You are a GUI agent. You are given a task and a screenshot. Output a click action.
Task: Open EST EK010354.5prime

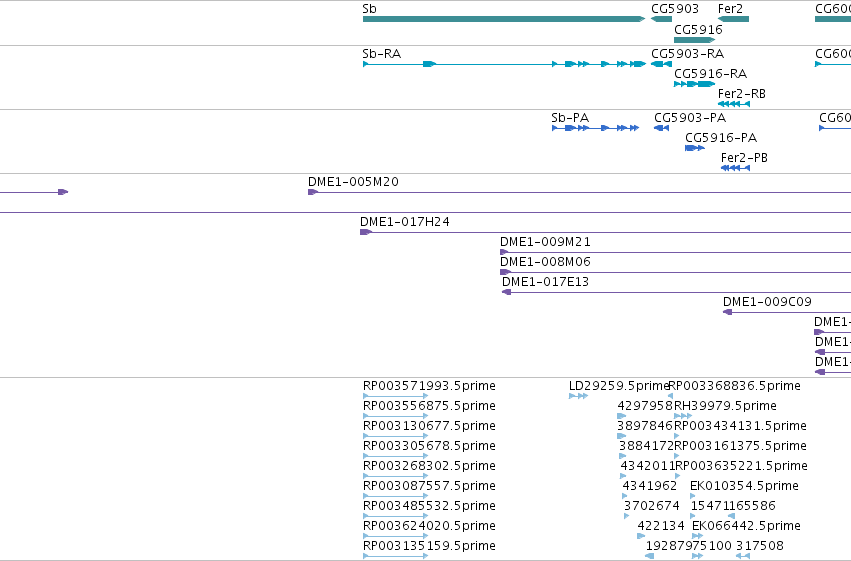744,486
